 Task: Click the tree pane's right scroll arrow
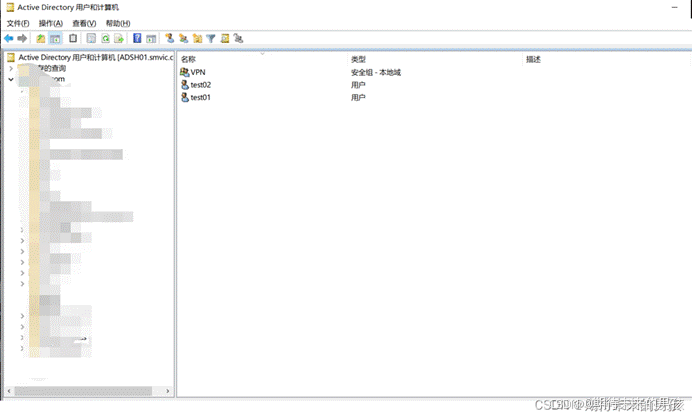pos(167,391)
